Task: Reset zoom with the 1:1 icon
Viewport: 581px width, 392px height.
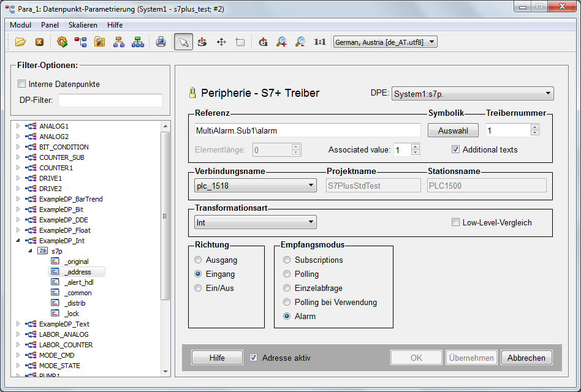Action: [319, 42]
